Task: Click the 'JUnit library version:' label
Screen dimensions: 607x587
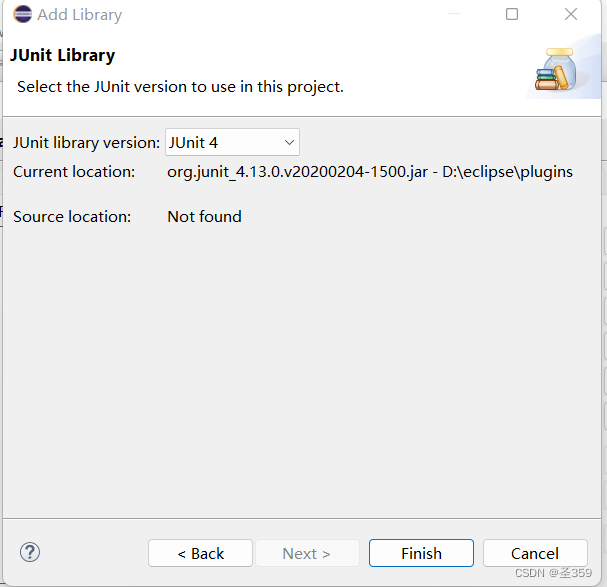Action: click(x=86, y=142)
